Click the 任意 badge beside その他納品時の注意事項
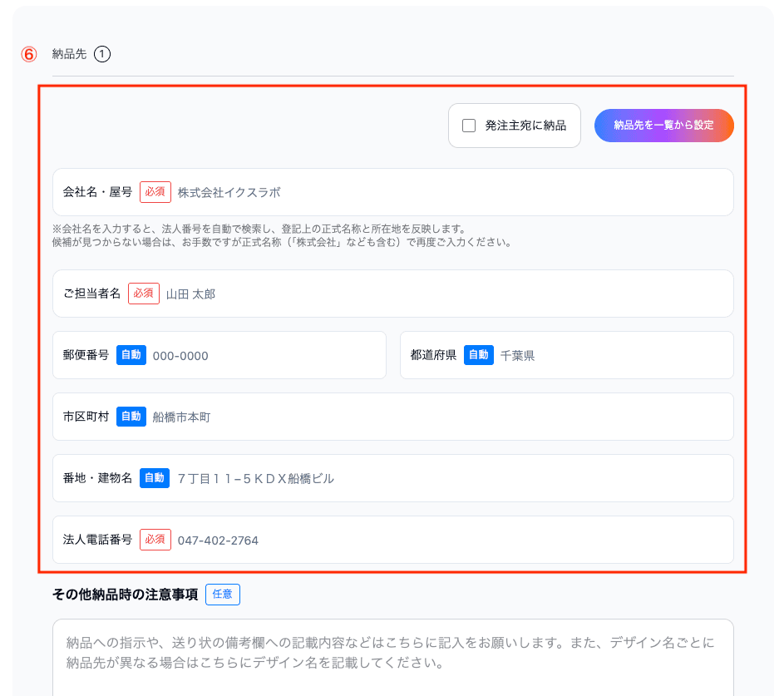The width and height of the screenshot is (784, 696). pyautogui.click(x=222, y=594)
